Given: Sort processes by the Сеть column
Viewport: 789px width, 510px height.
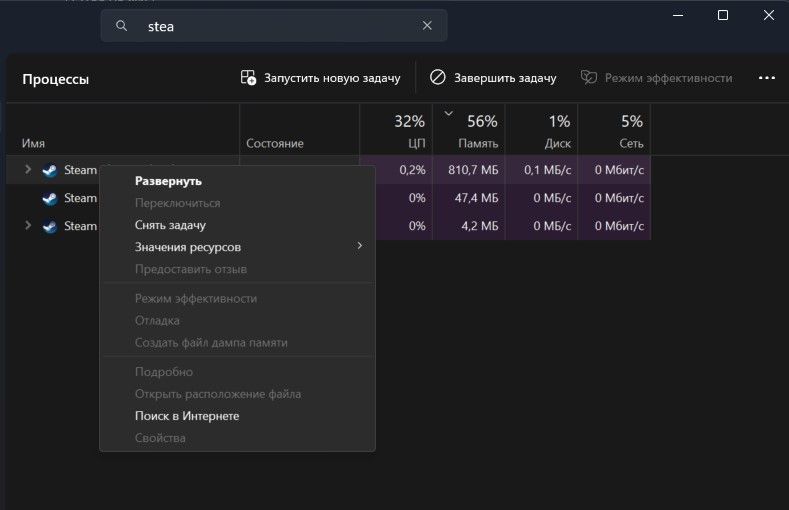Looking at the screenshot, I should (614, 131).
